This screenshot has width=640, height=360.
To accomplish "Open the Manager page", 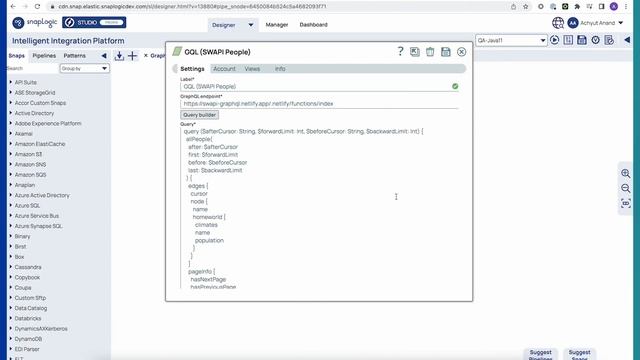I will [277, 25].
